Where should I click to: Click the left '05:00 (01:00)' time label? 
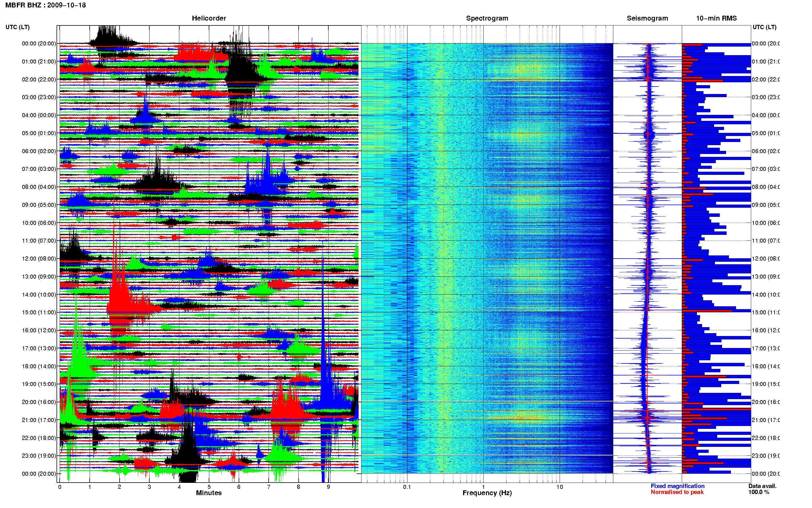39,133
